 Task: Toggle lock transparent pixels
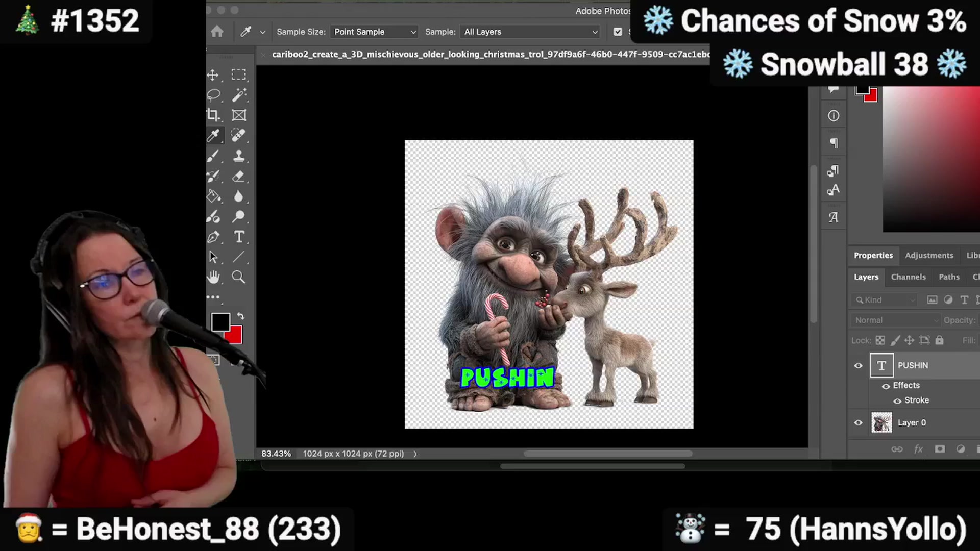click(880, 340)
